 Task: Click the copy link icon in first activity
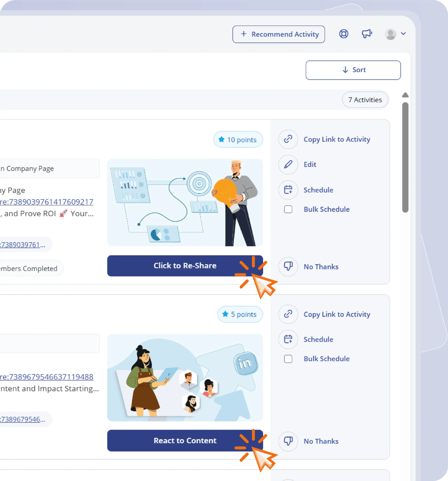pyautogui.click(x=288, y=139)
